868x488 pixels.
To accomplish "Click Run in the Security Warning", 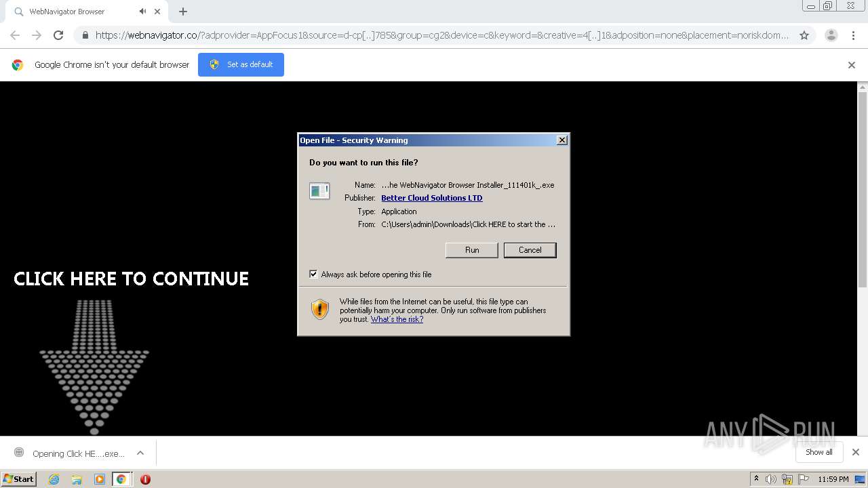I will (x=472, y=250).
